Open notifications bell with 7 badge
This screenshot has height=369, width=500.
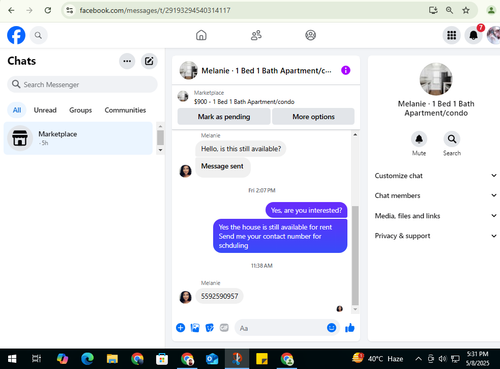click(474, 35)
